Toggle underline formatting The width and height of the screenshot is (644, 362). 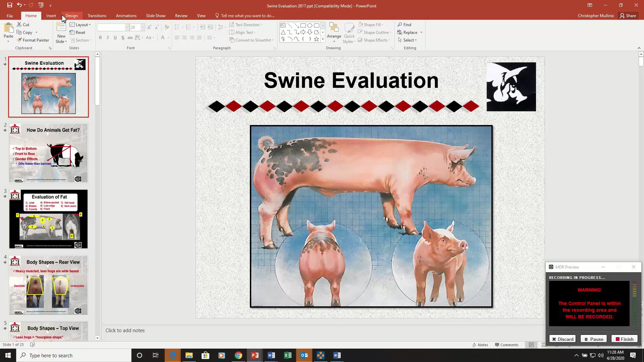pyautogui.click(x=115, y=38)
